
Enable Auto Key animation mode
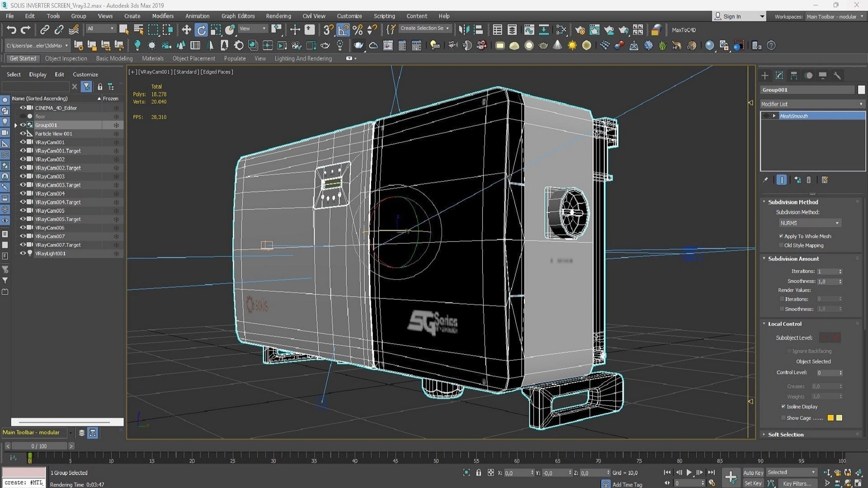point(753,473)
